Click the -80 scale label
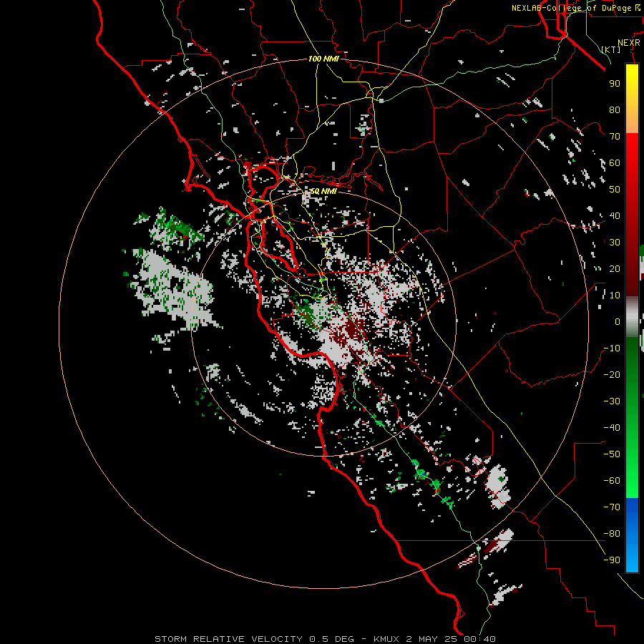644x644 pixels. pyautogui.click(x=612, y=534)
